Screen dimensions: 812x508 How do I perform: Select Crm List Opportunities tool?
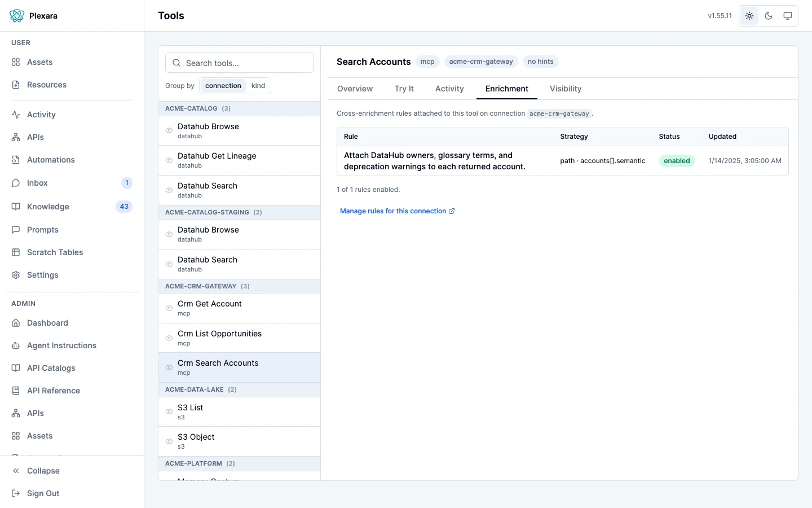(239, 338)
